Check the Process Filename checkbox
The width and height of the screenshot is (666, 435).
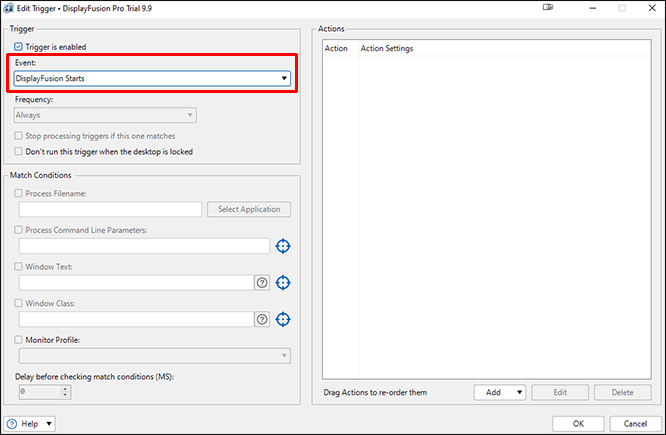[18, 193]
